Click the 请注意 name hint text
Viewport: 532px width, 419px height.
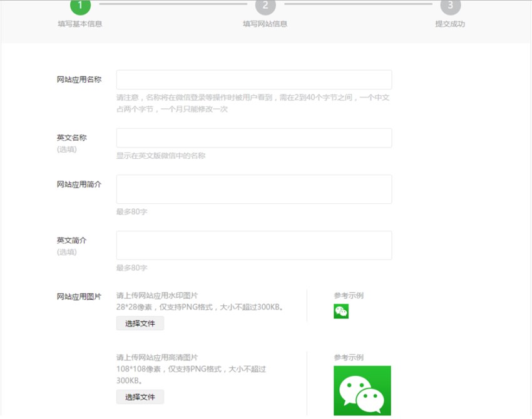tap(253, 103)
